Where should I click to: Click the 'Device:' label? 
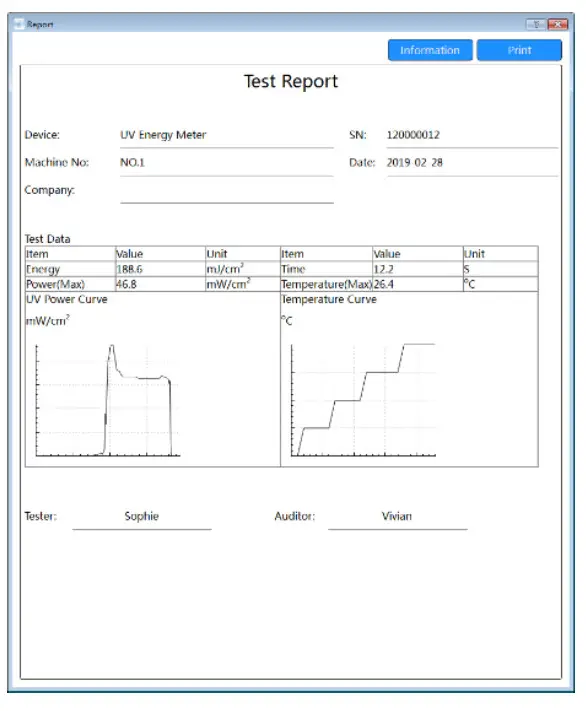[x=42, y=135]
